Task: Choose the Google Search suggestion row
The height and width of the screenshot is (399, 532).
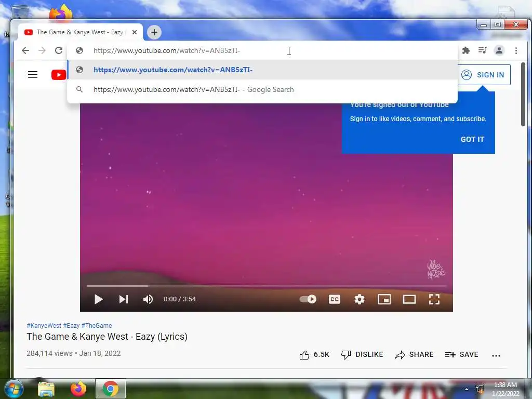Action: click(262, 89)
